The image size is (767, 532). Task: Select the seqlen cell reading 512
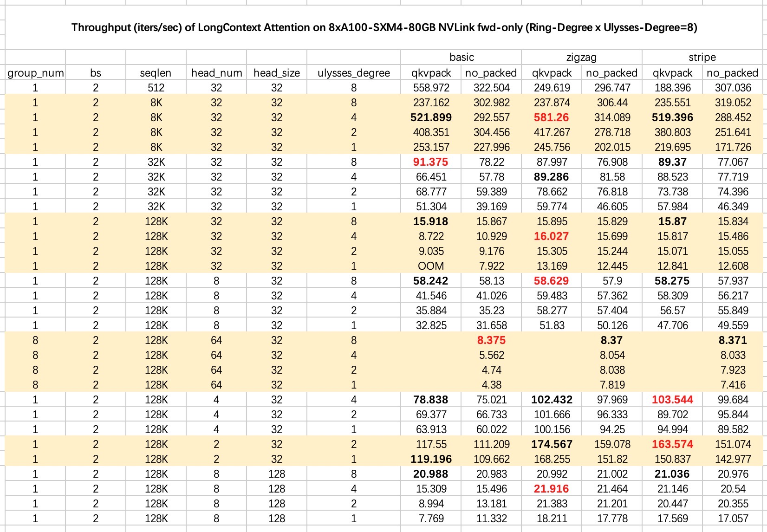click(x=156, y=88)
